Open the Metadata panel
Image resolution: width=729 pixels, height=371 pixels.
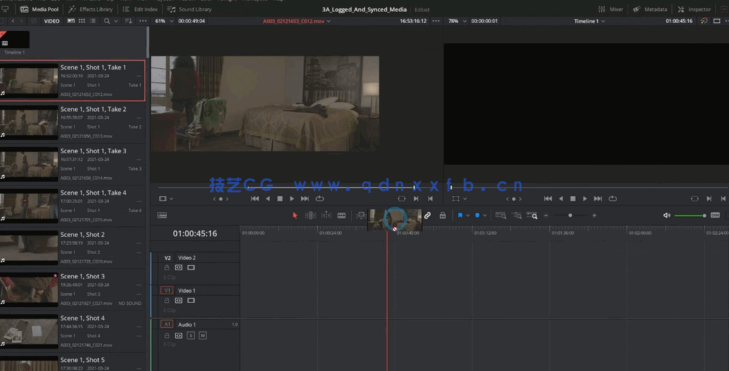650,9
